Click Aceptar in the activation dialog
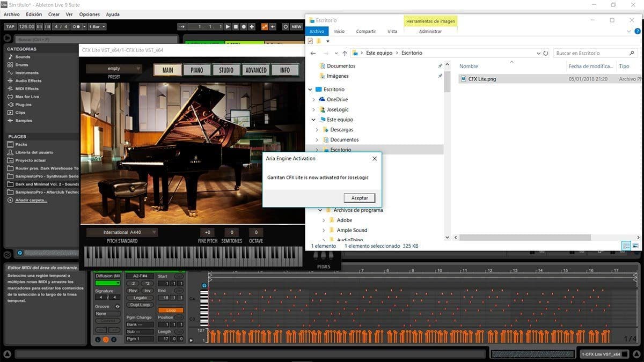This screenshot has height=362, width=644. [x=360, y=198]
